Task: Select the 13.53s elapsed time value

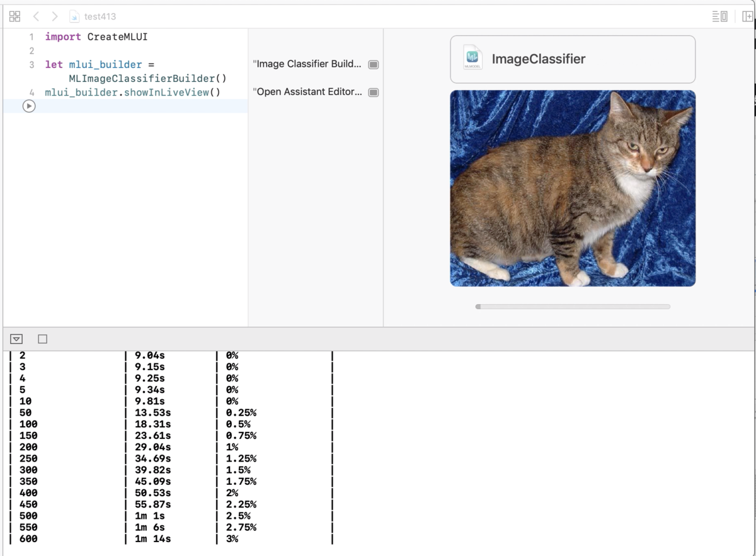Action: click(152, 412)
